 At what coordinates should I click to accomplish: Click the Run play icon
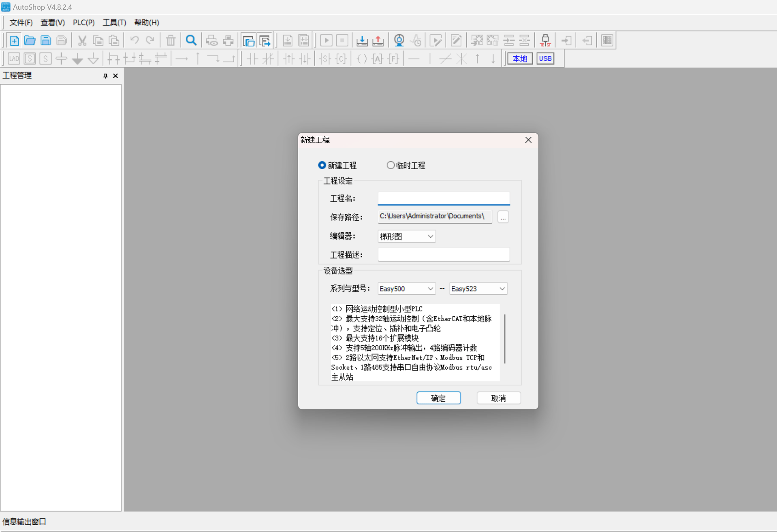[x=326, y=40]
